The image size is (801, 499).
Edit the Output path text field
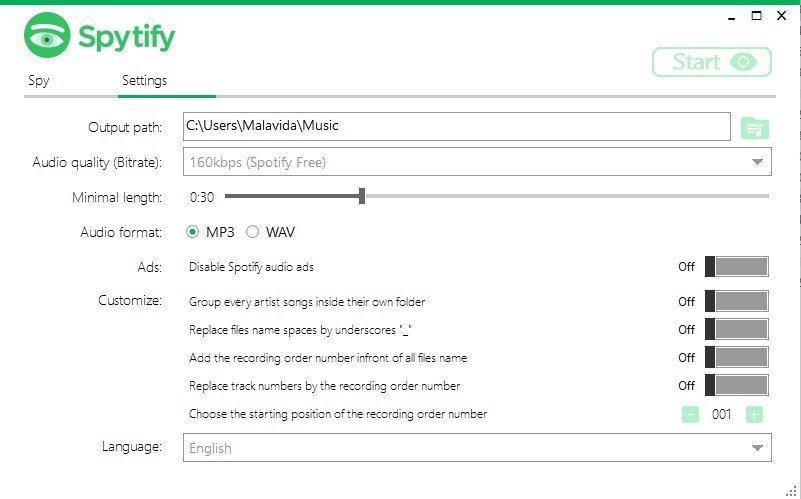457,126
